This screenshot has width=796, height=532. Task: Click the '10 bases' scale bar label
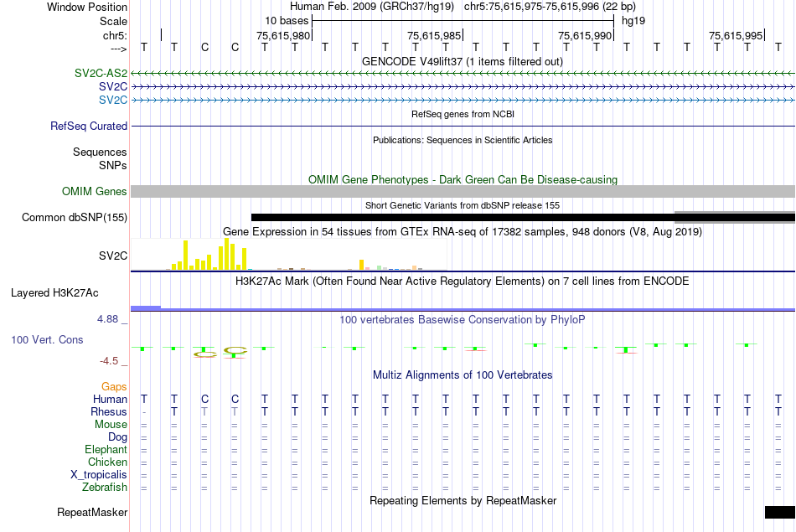coord(287,21)
